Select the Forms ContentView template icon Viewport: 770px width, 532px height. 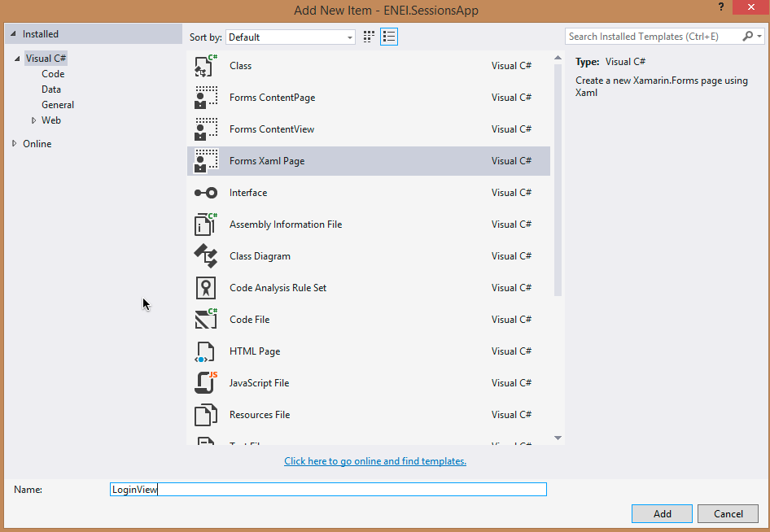[x=206, y=129]
